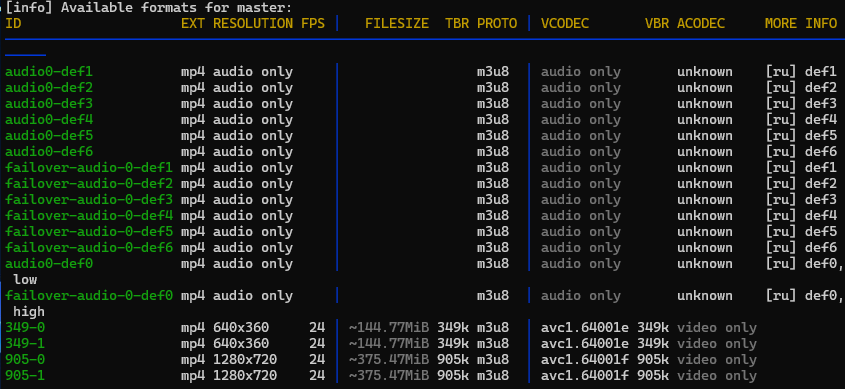Select the failover-audio-0-def5 format ID
Screen dimensions: 845x389
pyautogui.click(x=89, y=232)
